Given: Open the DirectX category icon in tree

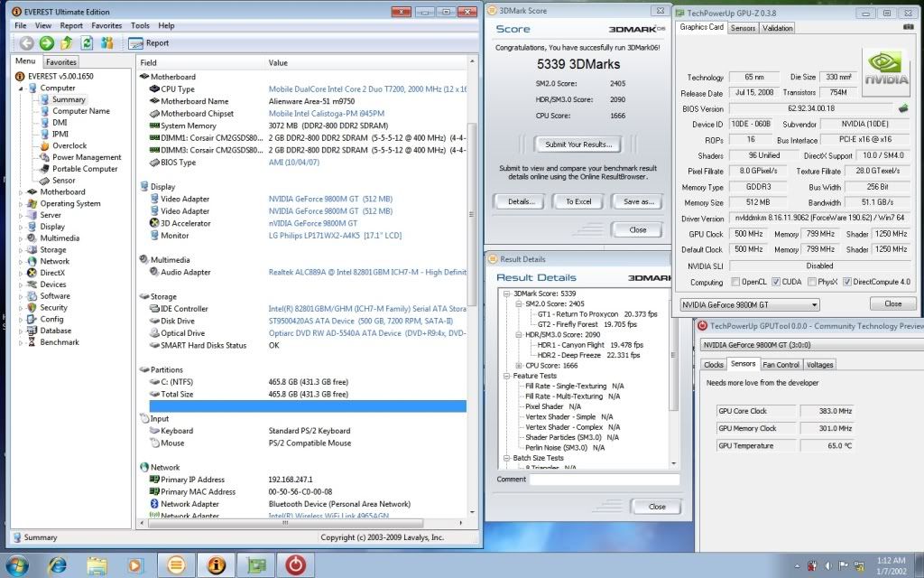Looking at the screenshot, I should tap(32, 273).
